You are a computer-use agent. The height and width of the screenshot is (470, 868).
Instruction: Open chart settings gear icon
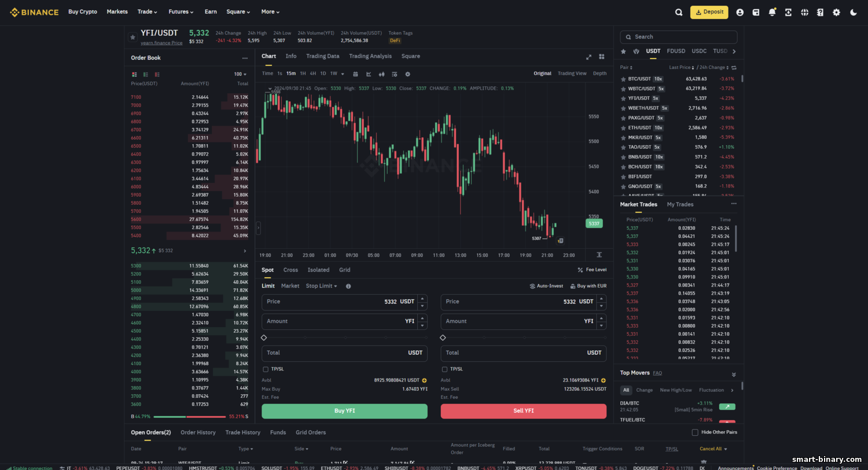pos(407,74)
